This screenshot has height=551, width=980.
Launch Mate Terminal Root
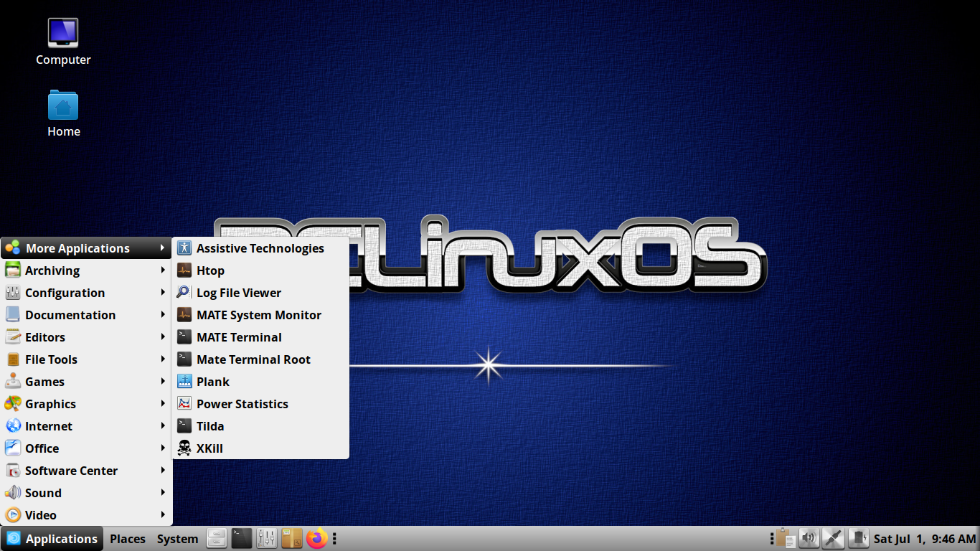[260, 359]
